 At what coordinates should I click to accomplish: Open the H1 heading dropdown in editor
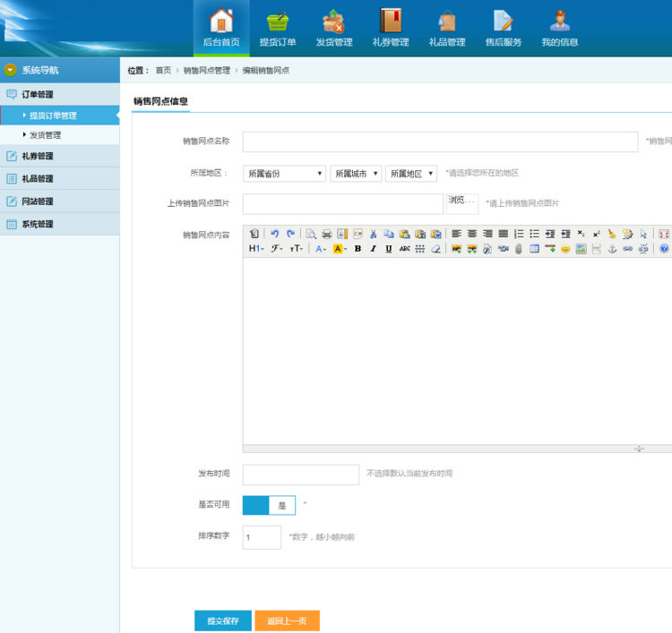tap(255, 249)
